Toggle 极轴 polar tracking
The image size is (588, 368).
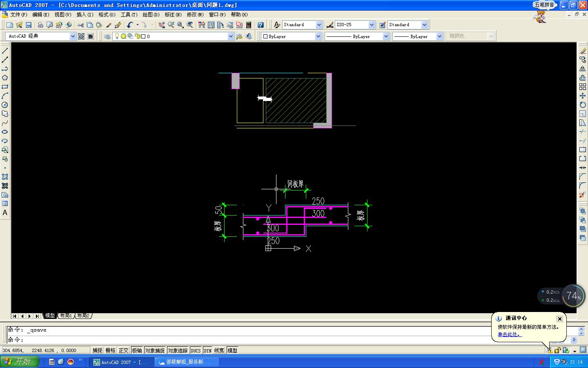137,350
